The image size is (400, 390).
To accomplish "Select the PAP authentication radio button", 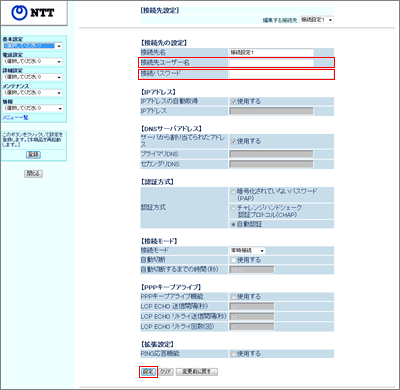I will pos(233,192).
